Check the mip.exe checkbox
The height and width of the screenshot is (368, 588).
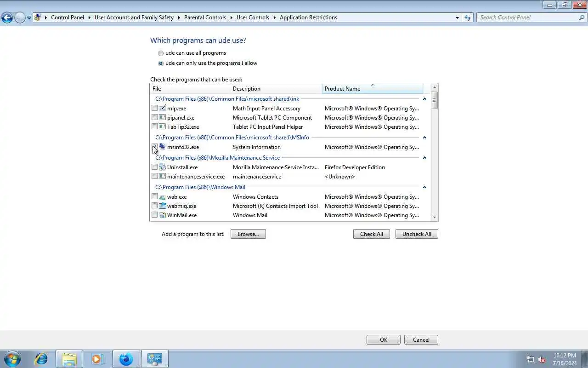[154, 108]
